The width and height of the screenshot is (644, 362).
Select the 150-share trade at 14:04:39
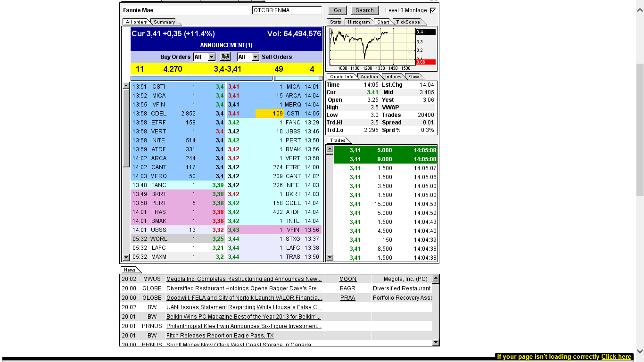[385, 240]
